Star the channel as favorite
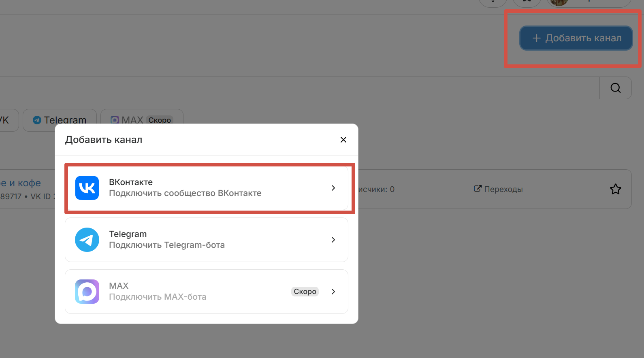The image size is (644, 358). [615, 189]
